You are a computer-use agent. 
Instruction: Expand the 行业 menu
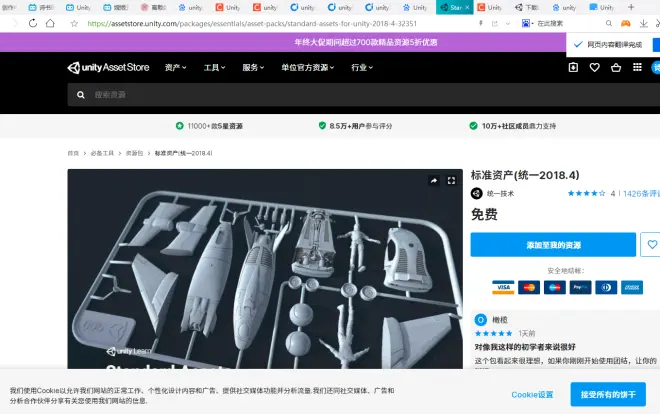click(362, 67)
